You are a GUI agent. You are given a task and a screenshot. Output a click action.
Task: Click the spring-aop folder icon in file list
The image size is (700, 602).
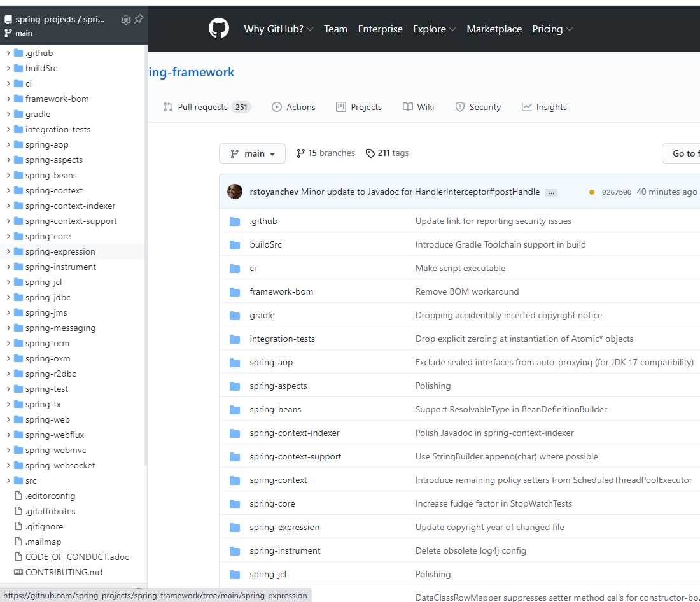(x=235, y=363)
